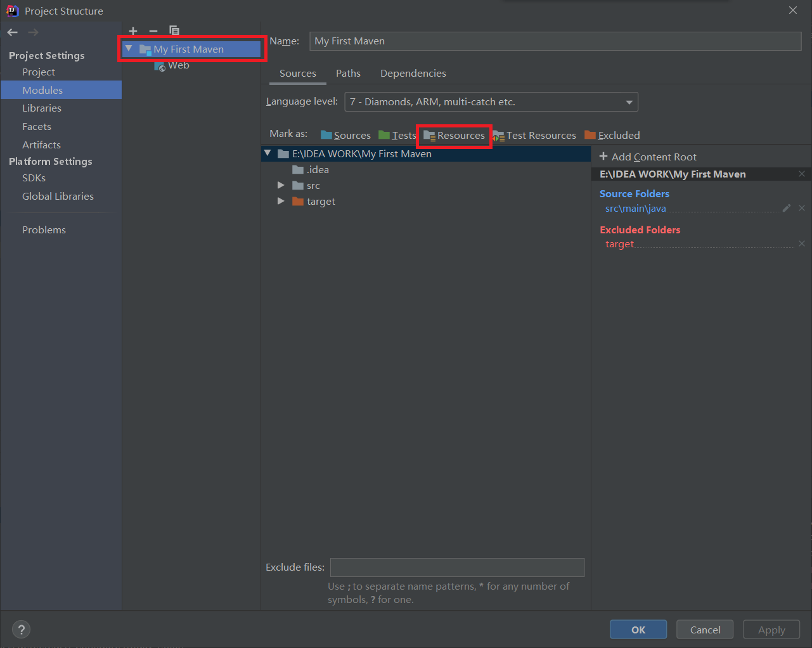Open the Language level dropdown
The height and width of the screenshot is (648, 812).
coord(491,102)
